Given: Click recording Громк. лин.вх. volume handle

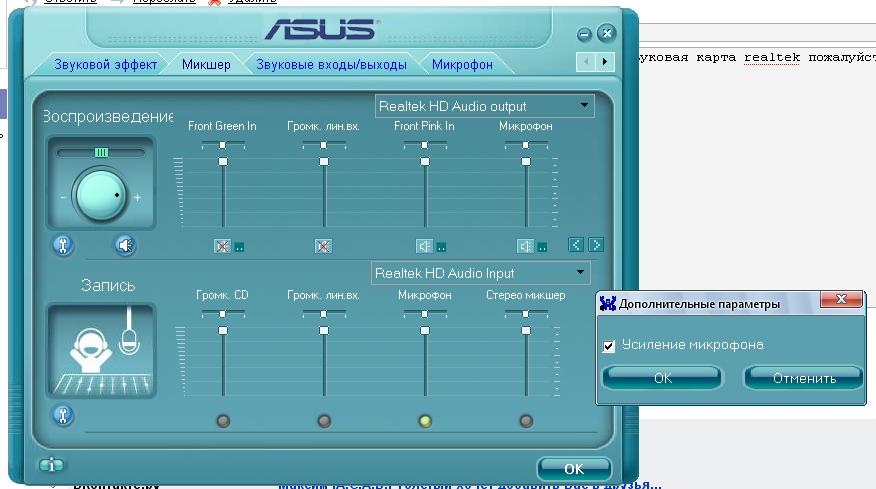Looking at the screenshot, I should (324, 330).
